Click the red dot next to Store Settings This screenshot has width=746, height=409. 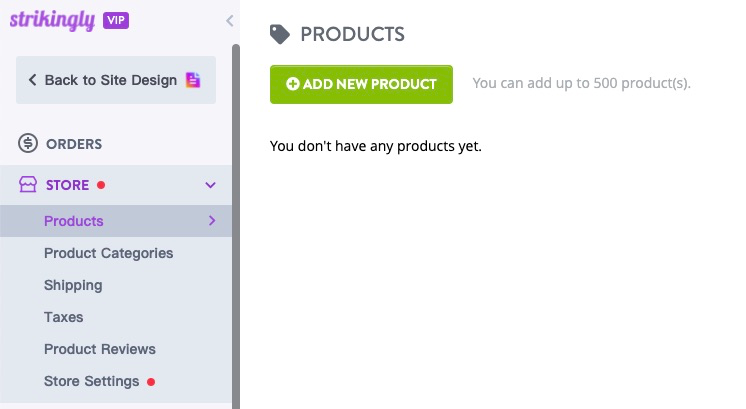(151, 382)
